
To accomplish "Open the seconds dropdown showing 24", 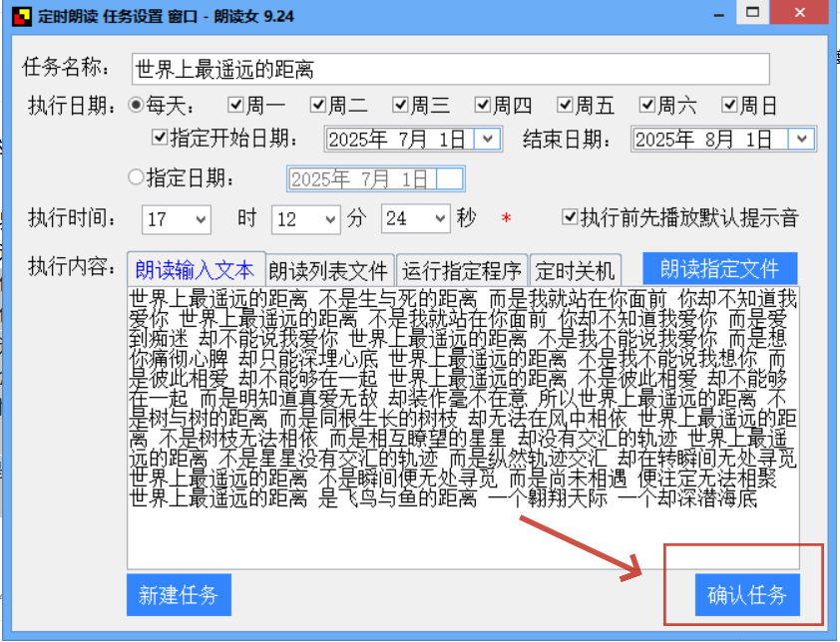I will coord(441,218).
